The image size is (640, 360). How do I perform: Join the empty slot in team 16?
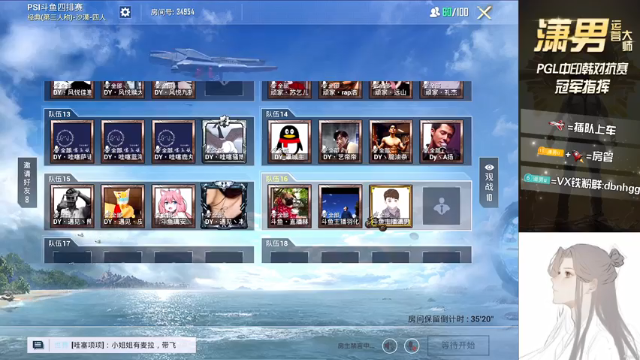441,206
